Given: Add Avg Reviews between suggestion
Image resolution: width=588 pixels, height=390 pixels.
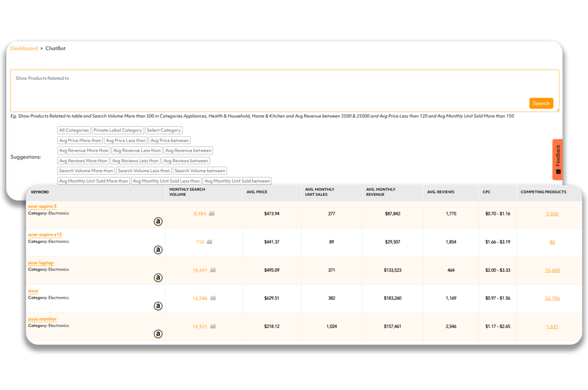Looking at the screenshot, I should (185, 160).
